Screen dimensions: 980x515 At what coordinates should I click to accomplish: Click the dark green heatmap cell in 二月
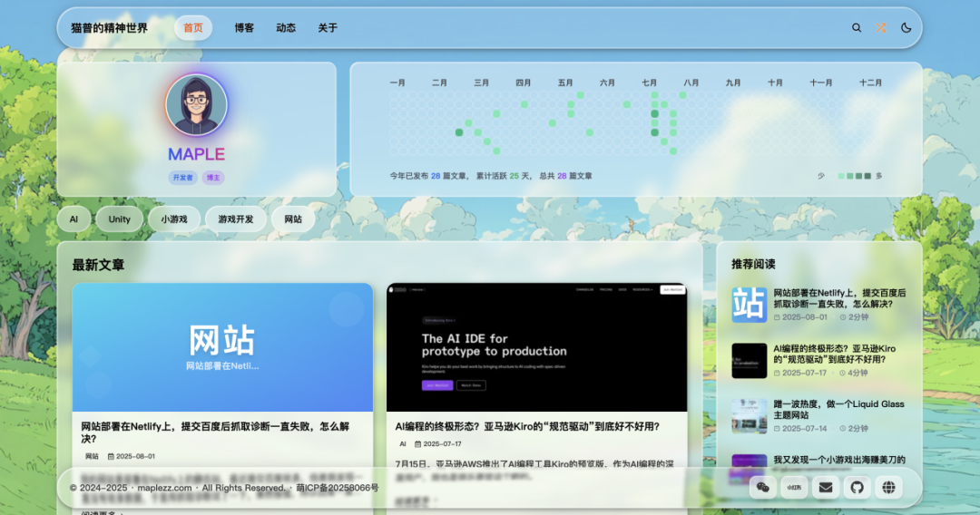pyautogui.click(x=459, y=132)
